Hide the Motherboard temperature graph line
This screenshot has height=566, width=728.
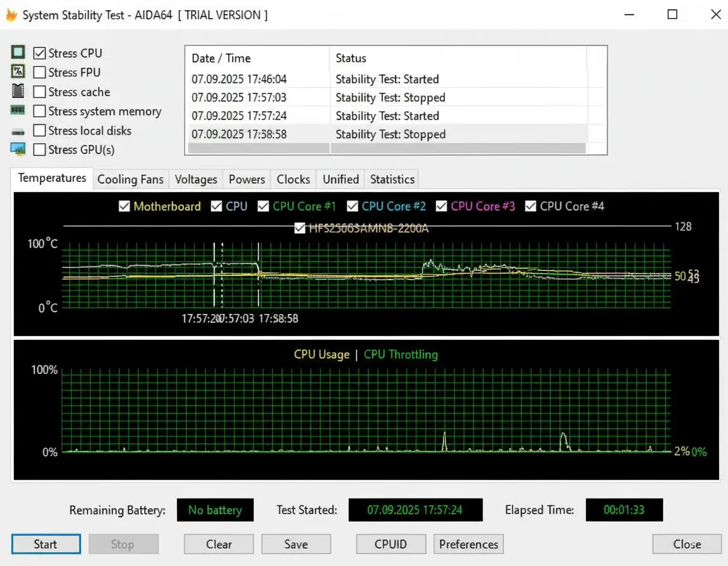click(x=124, y=206)
